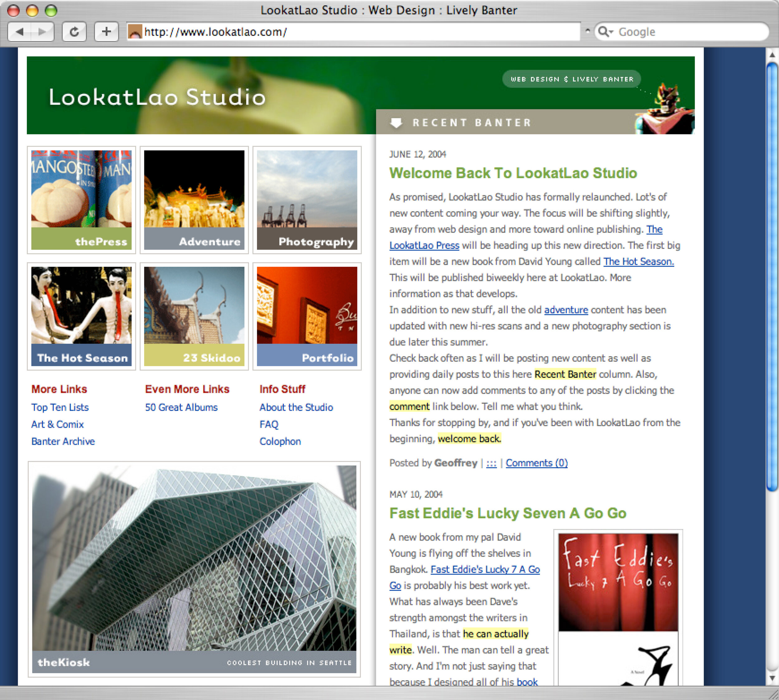
Task: Click the scrollbar down arrow at bottom right
Action: 772,678
